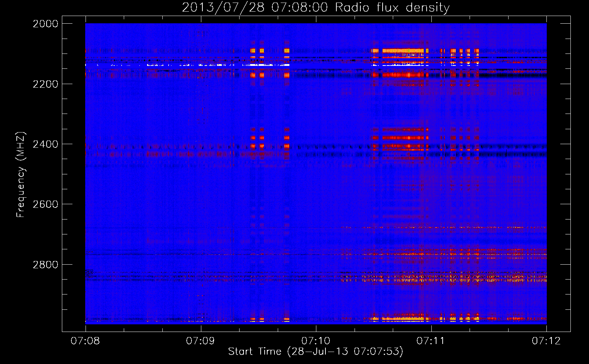Click the 07:11 time tick label
Viewport: 589px width, 364px height.
point(431,341)
